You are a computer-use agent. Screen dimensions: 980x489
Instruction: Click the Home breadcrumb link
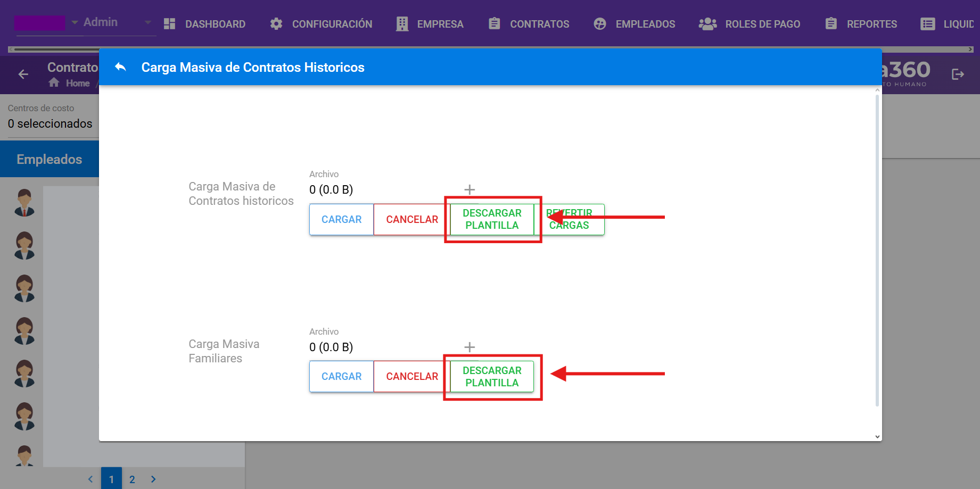pyautogui.click(x=78, y=83)
